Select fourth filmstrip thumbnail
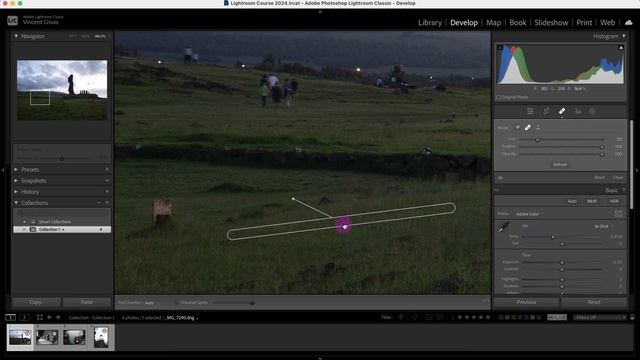 [101, 337]
